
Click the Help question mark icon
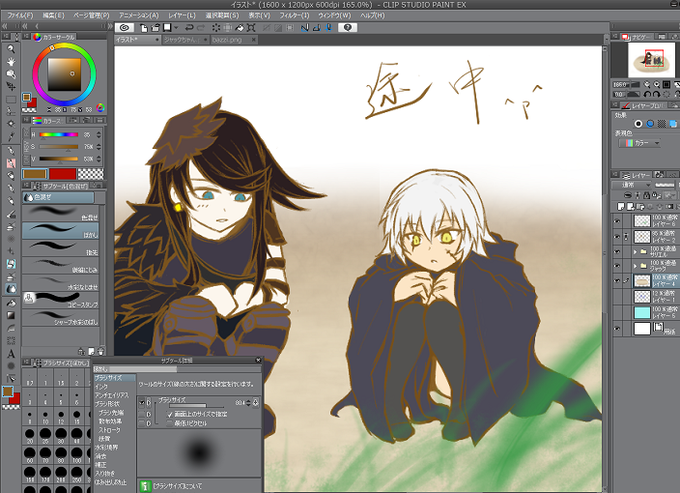[347, 28]
